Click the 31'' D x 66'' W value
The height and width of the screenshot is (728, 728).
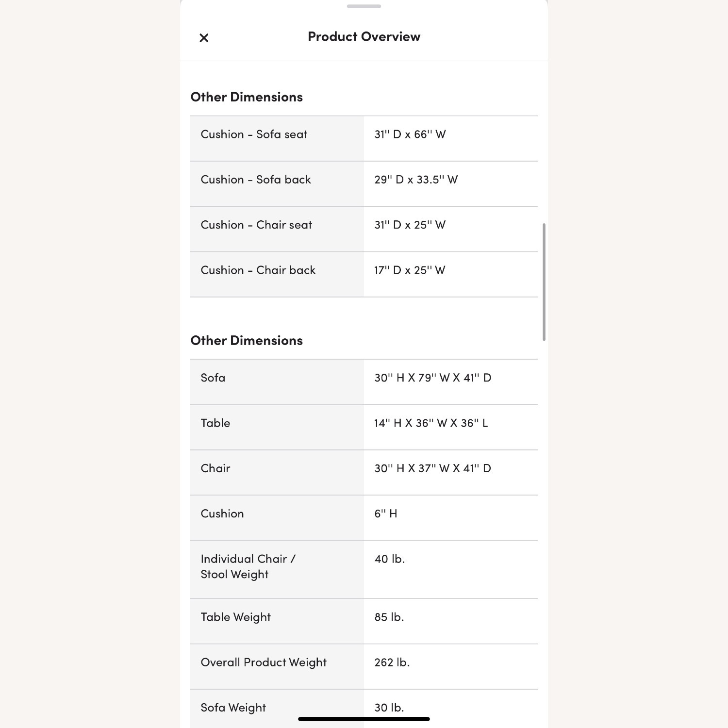pos(410,134)
